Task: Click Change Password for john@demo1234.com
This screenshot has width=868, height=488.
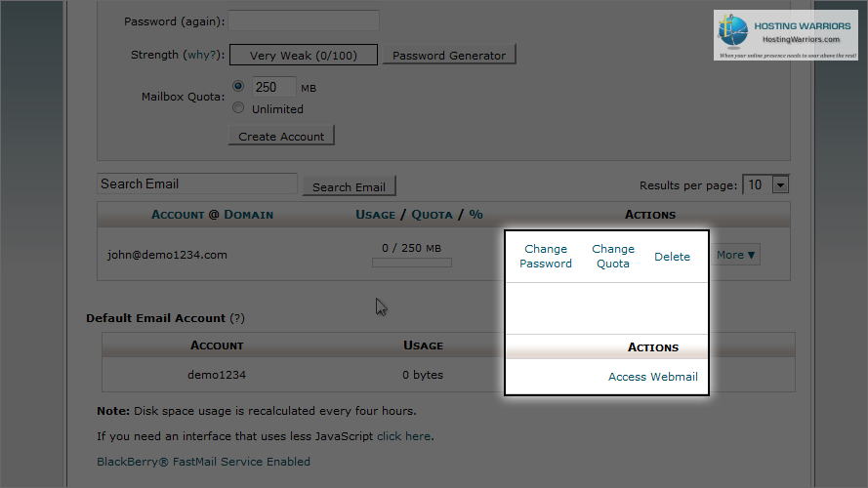Action: point(545,256)
